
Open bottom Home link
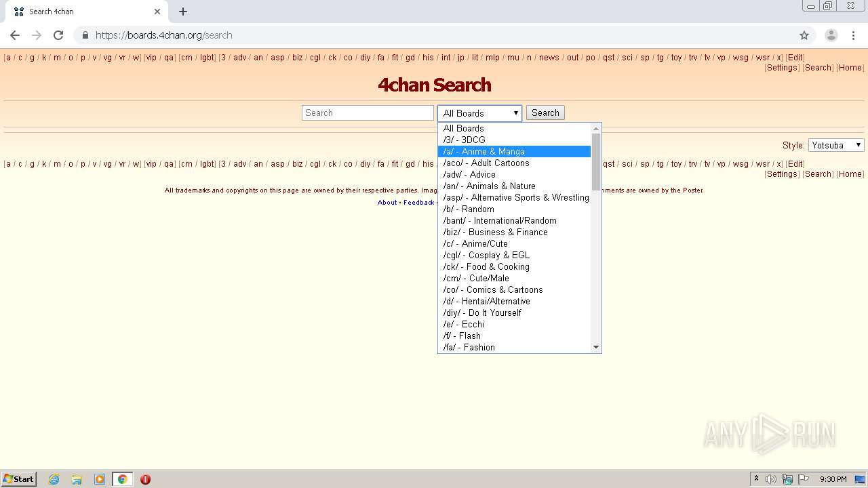[850, 174]
